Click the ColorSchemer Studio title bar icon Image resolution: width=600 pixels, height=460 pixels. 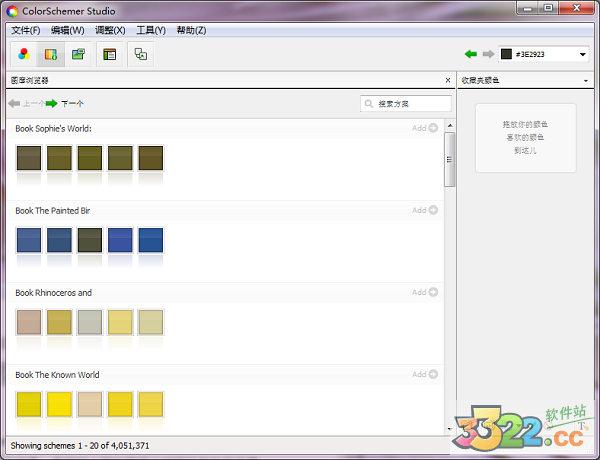click(x=12, y=11)
